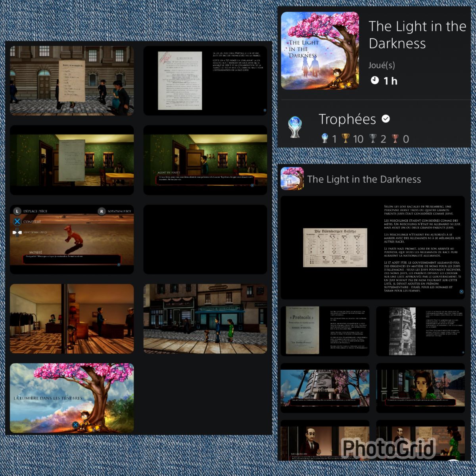Click the silver trophy icon beside 2

[x=373, y=138]
